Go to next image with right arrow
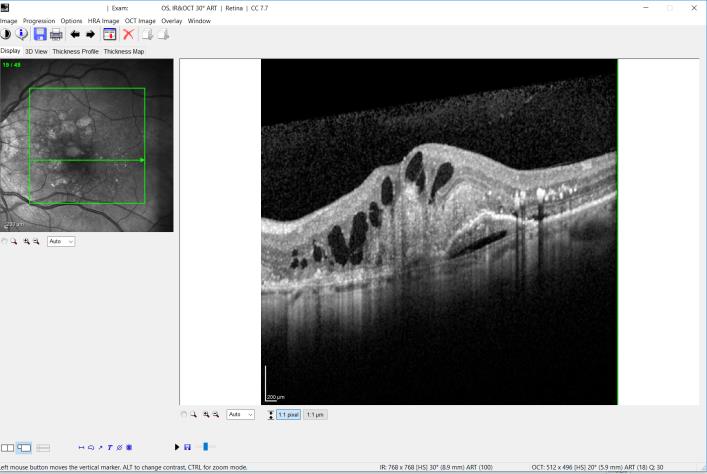This screenshot has height=474, width=707. click(91, 34)
